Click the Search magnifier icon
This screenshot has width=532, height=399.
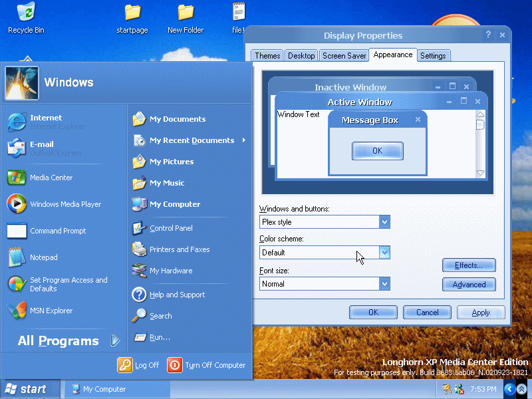coord(139,316)
